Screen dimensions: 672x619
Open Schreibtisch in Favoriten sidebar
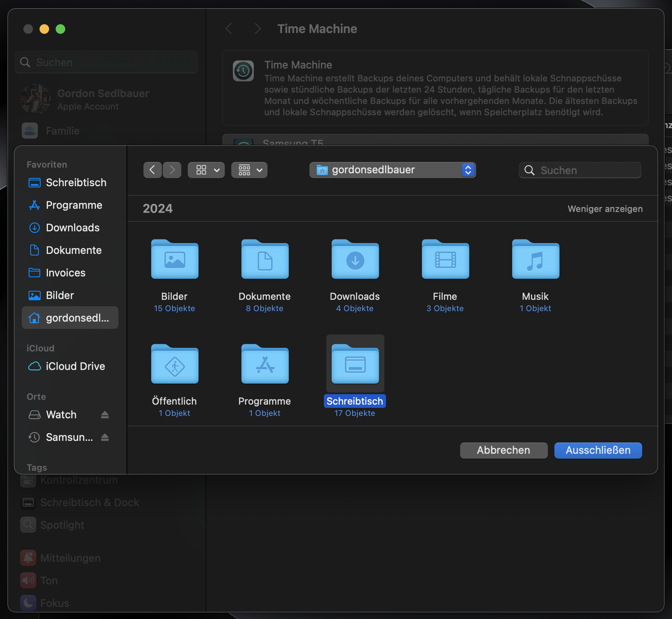tap(70, 183)
